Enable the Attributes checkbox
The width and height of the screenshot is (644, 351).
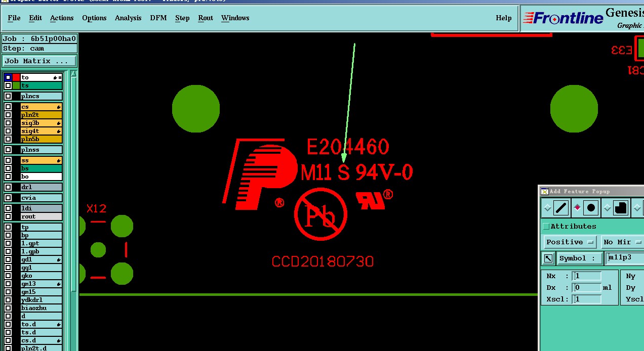point(546,226)
